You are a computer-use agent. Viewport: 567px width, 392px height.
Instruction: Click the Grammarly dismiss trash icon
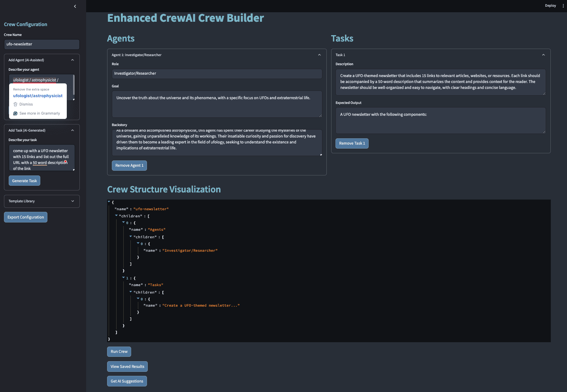[15, 104]
